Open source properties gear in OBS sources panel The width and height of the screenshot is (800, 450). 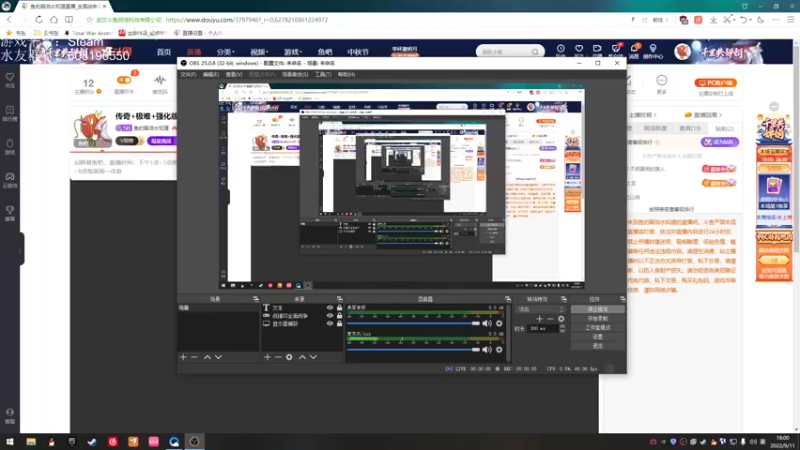click(289, 357)
